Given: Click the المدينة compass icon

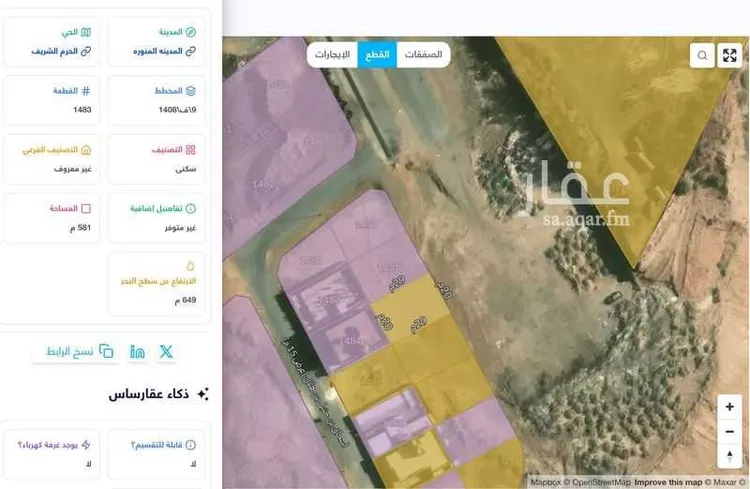Looking at the screenshot, I should pyautogui.click(x=190, y=32).
